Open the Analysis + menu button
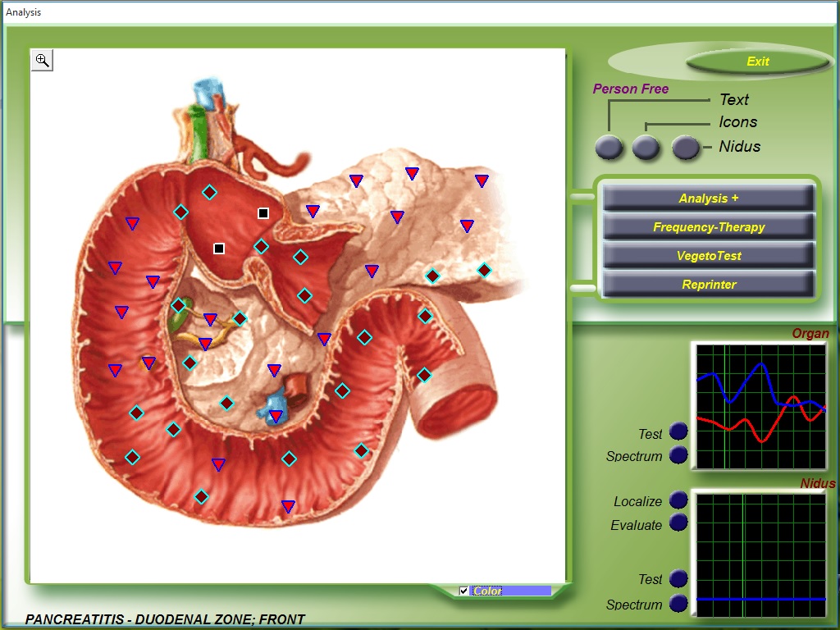This screenshot has height=630, width=840. click(x=709, y=199)
